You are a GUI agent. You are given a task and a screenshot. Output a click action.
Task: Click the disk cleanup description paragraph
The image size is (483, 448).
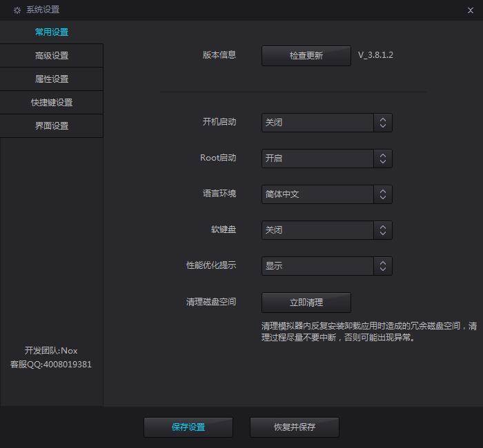click(x=369, y=332)
